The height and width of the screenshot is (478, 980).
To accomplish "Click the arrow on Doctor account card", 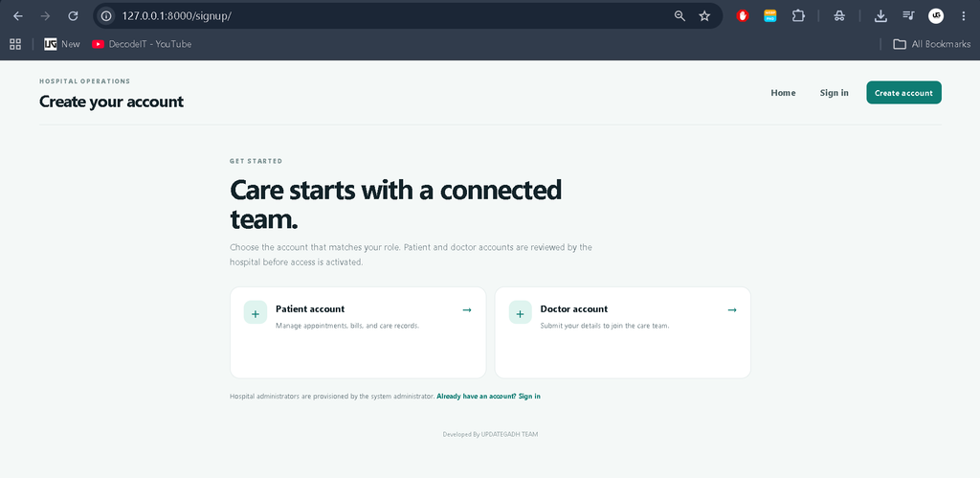I will point(732,309).
